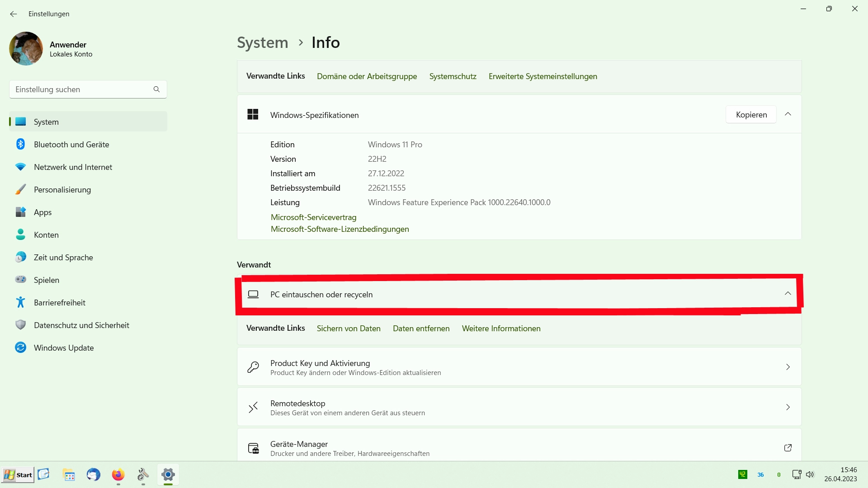The height and width of the screenshot is (488, 868).
Task: Select the Windows 11 Pro edition text
Action: pyautogui.click(x=395, y=145)
